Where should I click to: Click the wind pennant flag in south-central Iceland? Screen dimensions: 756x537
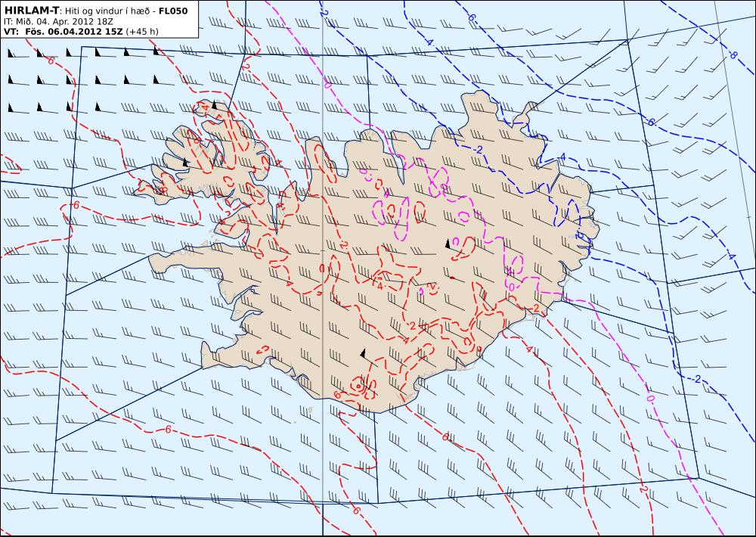(x=363, y=353)
